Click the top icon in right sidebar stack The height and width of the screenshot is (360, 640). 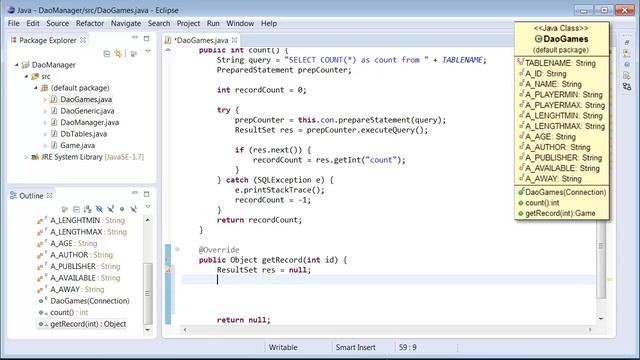tap(627, 42)
